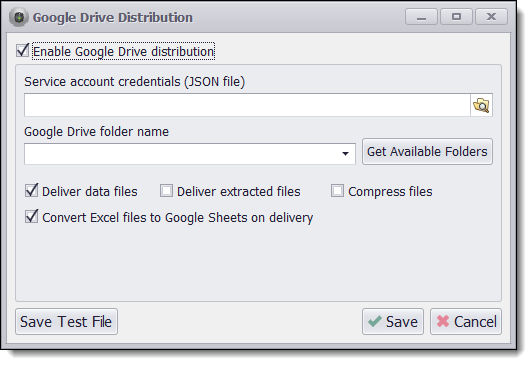
Task: Uncheck Deliver data files
Action: [x=32, y=191]
